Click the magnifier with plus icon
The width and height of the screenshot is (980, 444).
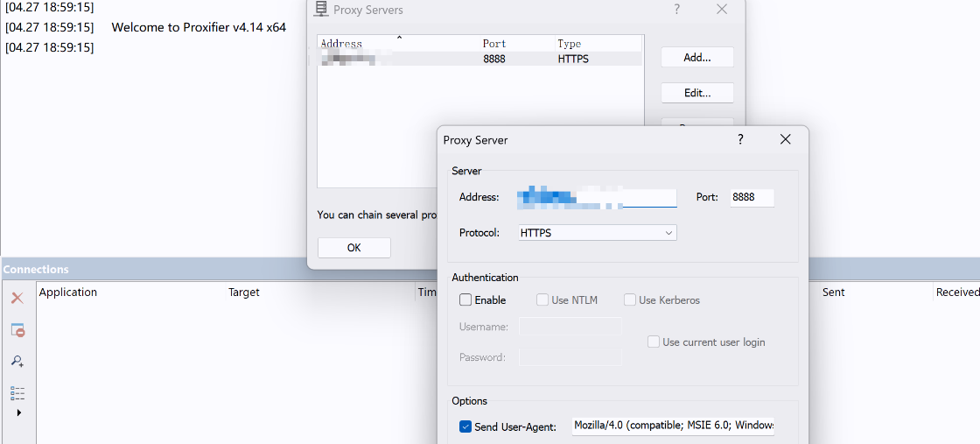pyautogui.click(x=17, y=361)
